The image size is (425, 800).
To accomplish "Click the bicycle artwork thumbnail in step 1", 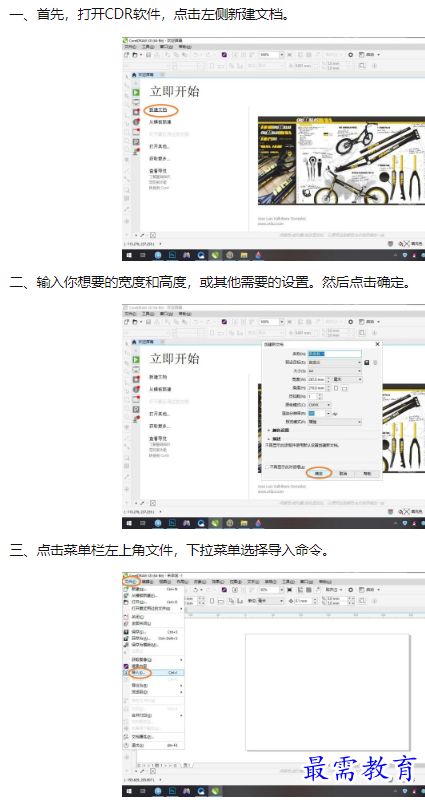I will pos(341,160).
